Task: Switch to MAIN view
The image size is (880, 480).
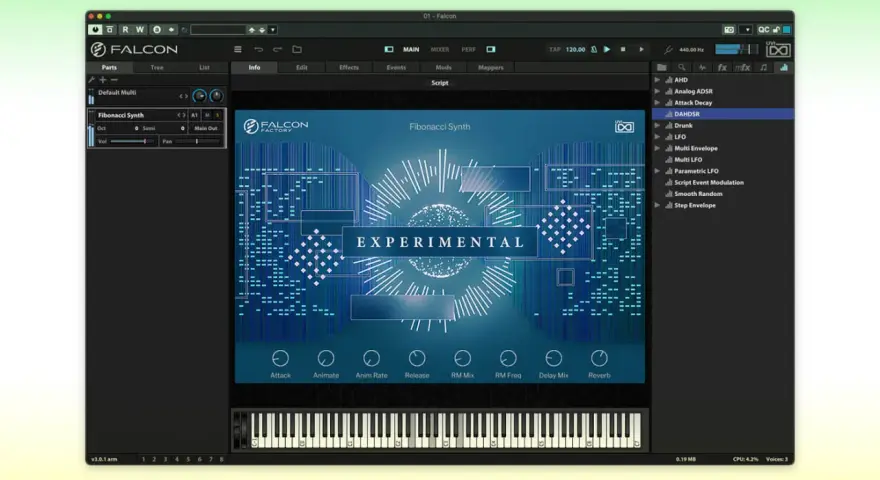Action: pos(411,49)
